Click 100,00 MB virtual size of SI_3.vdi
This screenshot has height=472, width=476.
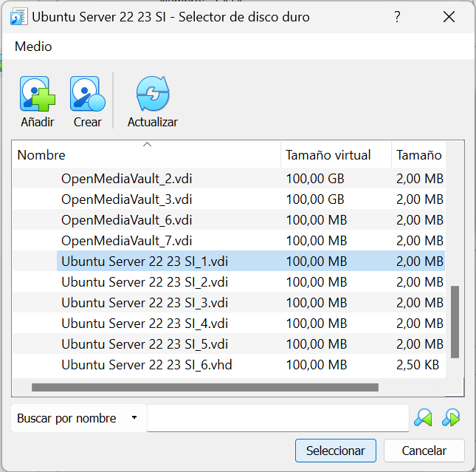[317, 302]
